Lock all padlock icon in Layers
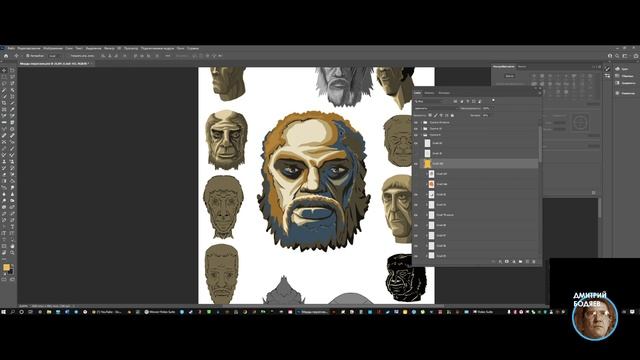The height and width of the screenshot is (360, 640). click(452, 116)
